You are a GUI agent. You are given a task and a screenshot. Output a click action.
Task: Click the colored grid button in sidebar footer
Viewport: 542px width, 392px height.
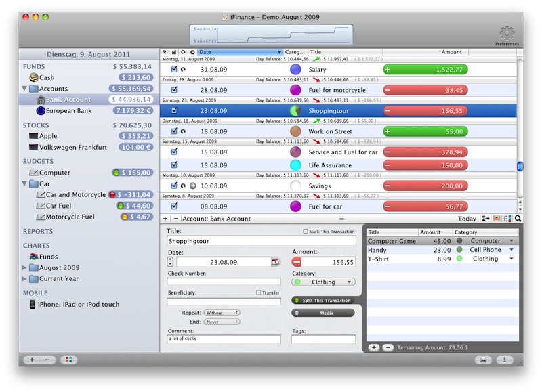click(69, 360)
